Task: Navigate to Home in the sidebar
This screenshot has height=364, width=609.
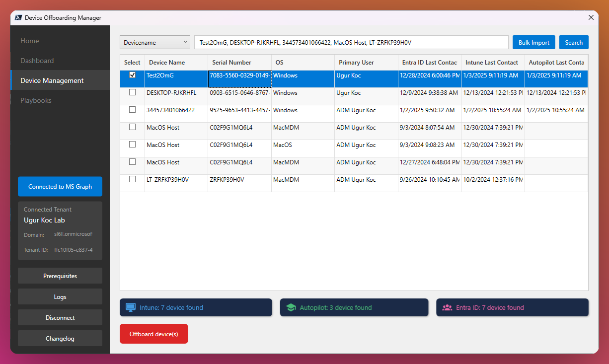Action: 29,41
